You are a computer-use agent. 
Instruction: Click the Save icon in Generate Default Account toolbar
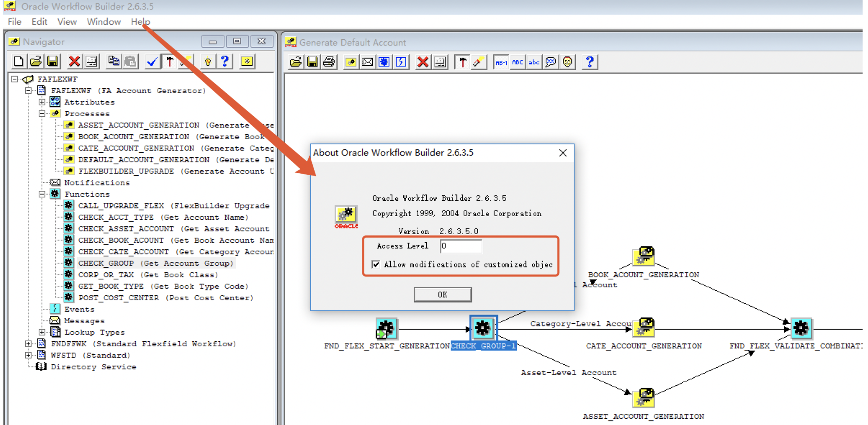pyautogui.click(x=312, y=62)
